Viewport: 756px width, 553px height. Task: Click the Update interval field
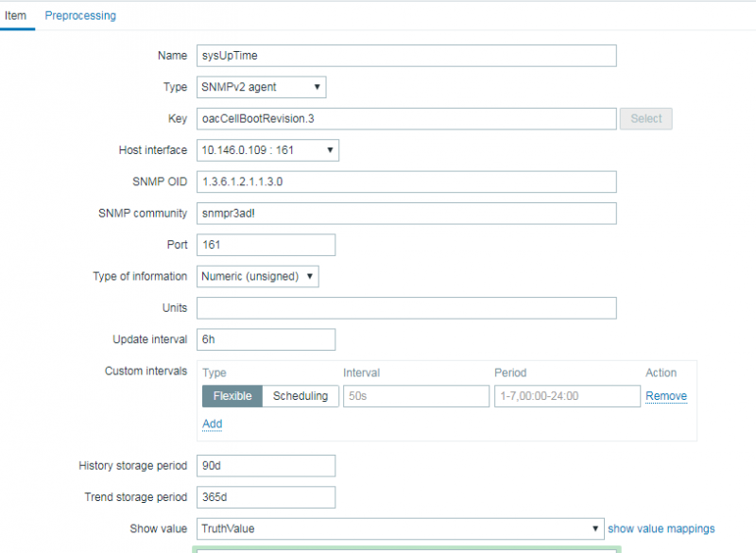(266, 339)
